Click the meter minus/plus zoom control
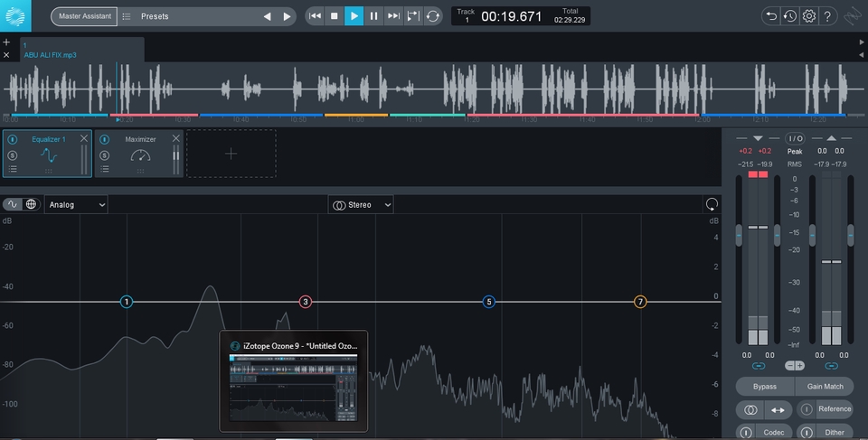This screenshot has height=440, width=868. tap(795, 366)
